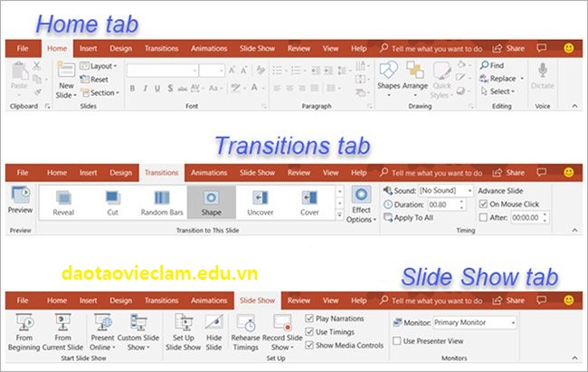
Task: Open View tab in Slide Show ribbon
Action: click(330, 300)
